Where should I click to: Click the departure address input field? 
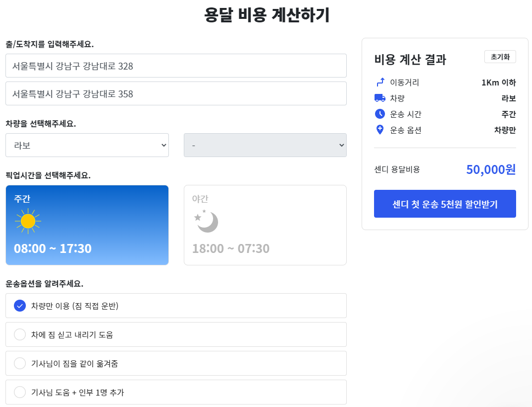tap(176, 65)
